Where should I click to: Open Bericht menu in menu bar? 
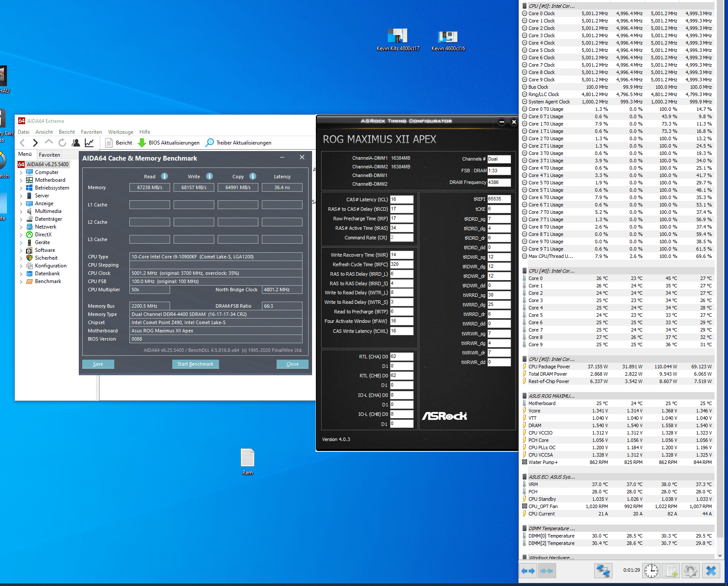click(x=67, y=132)
